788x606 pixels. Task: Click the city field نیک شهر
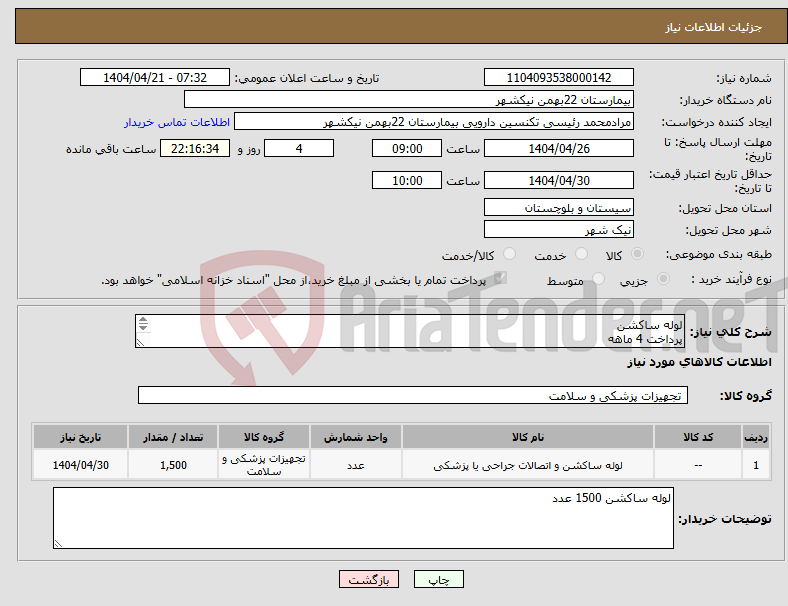click(558, 229)
